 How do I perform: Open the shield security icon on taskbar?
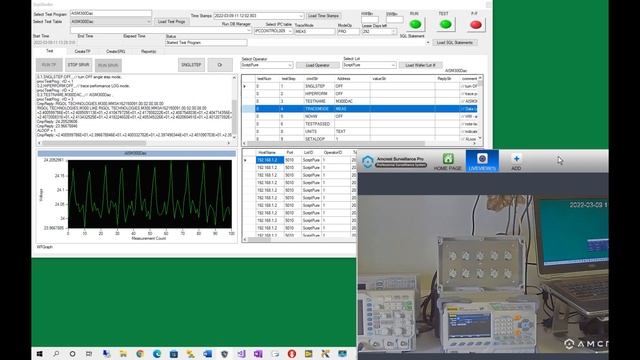pos(224,354)
